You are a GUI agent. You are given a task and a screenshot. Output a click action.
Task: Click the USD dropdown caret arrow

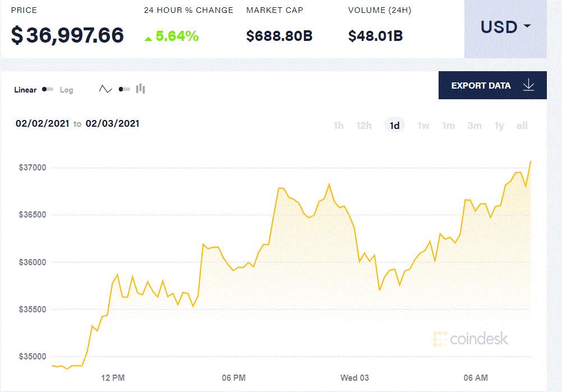coord(527,26)
